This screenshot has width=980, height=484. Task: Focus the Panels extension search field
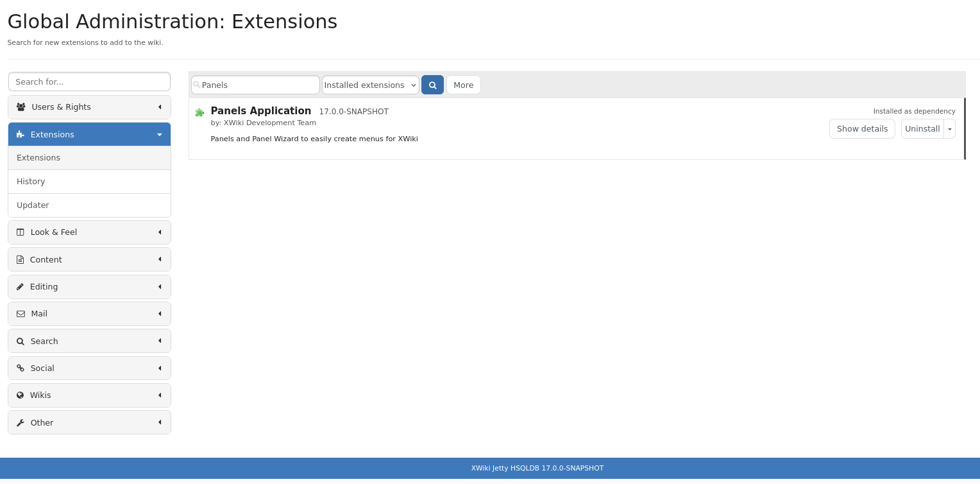255,85
